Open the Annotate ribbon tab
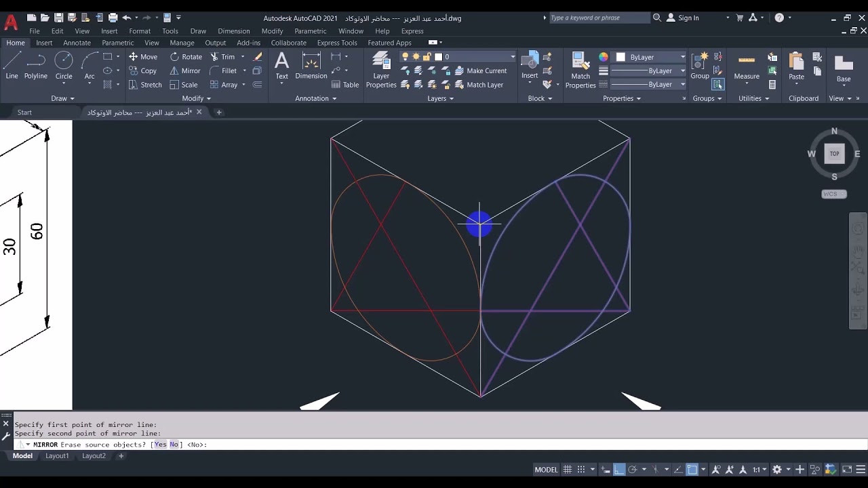The height and width of the screenshot is (488, 868). pyautogui.click(x=77, y=43)
